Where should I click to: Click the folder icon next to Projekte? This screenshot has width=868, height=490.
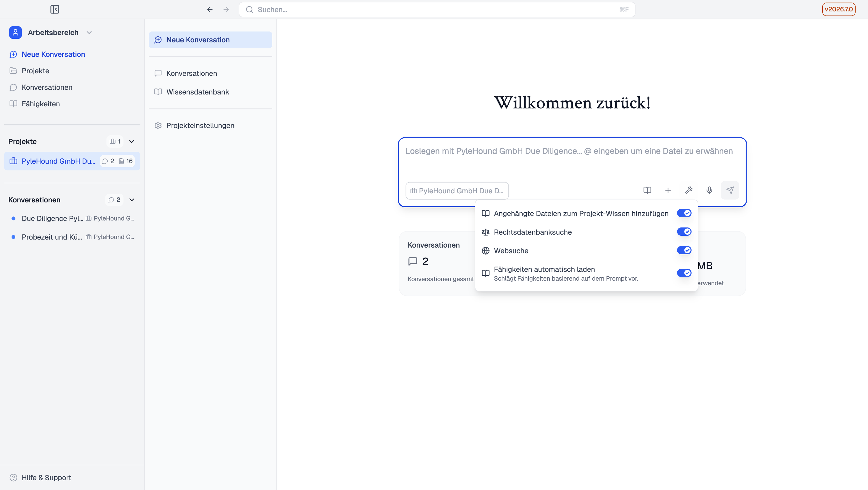(x=14, y=71)
